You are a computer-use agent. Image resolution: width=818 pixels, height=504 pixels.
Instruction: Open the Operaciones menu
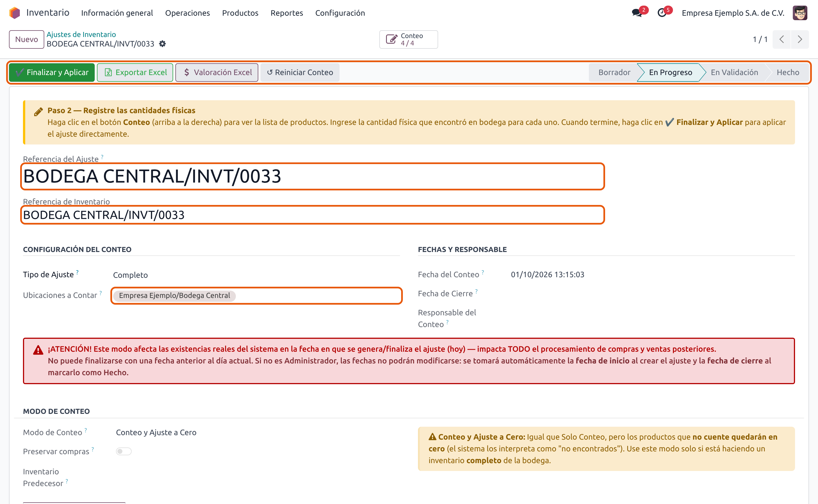coord(187,13)
